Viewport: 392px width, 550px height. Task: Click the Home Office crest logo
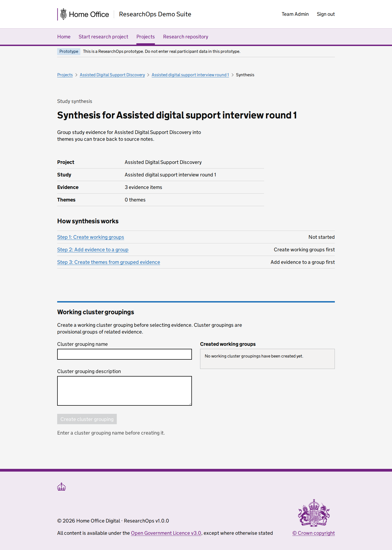click(x=63, y=14)
